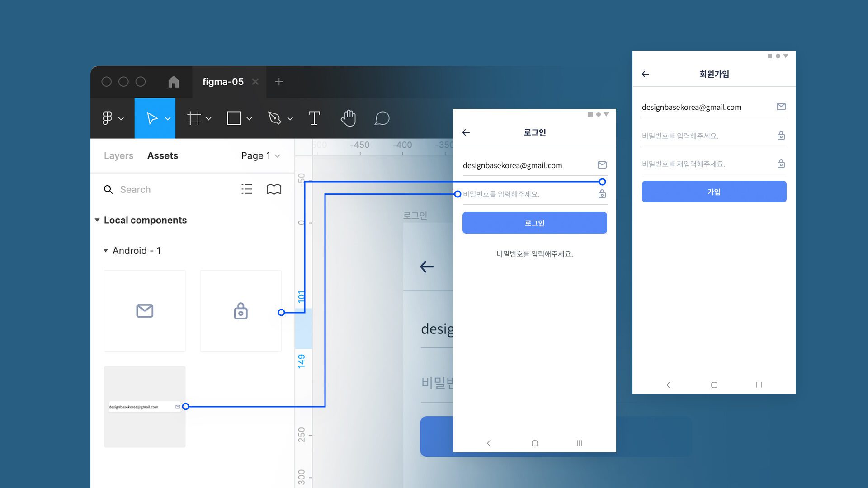Click the large back arrow on canvas

tap(427, 267)
